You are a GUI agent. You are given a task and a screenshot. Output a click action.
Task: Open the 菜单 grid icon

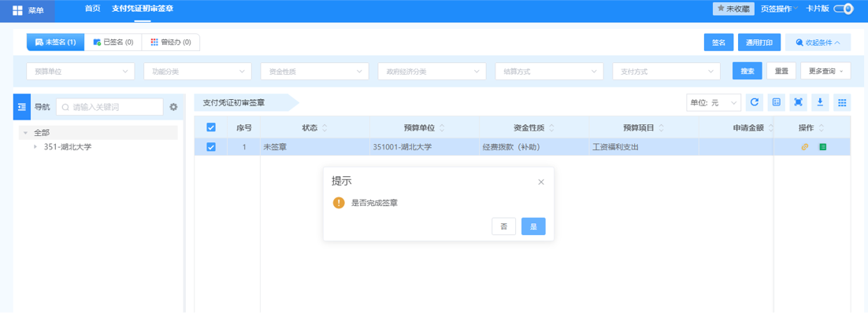pyautogui.click(x=17, y=10)
